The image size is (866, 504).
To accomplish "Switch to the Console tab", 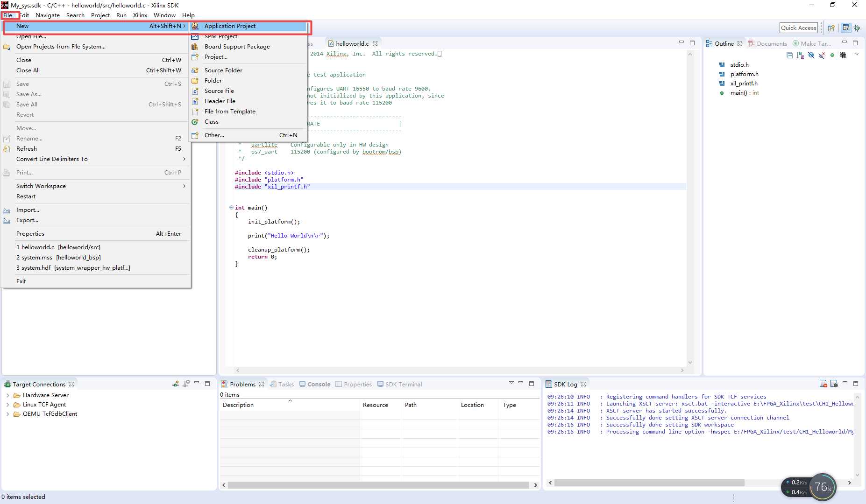I will click(x=315, y=384).
